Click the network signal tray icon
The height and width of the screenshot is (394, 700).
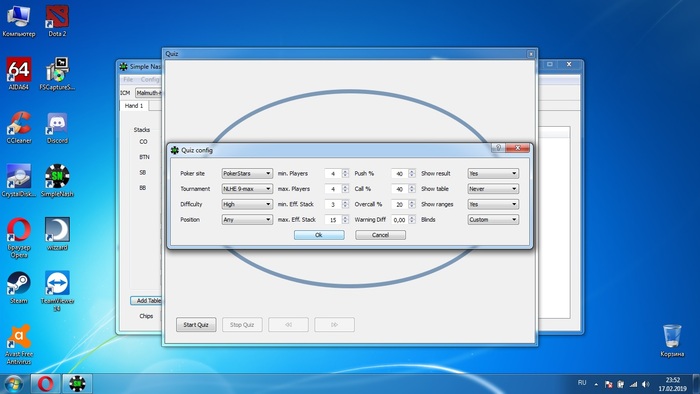pos(633,384)
